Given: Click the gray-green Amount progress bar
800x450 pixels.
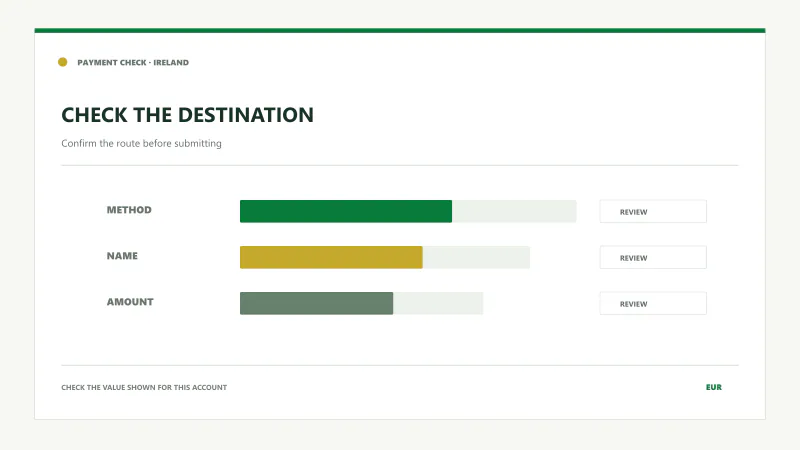Looking at the screenshot, I should point(316,303).
